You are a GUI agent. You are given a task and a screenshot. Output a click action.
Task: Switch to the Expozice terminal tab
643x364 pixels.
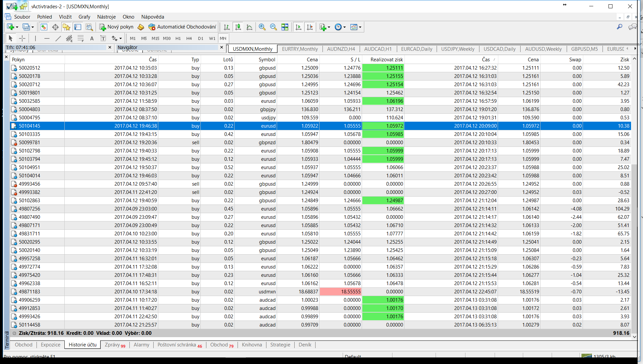tap(50, 345)
